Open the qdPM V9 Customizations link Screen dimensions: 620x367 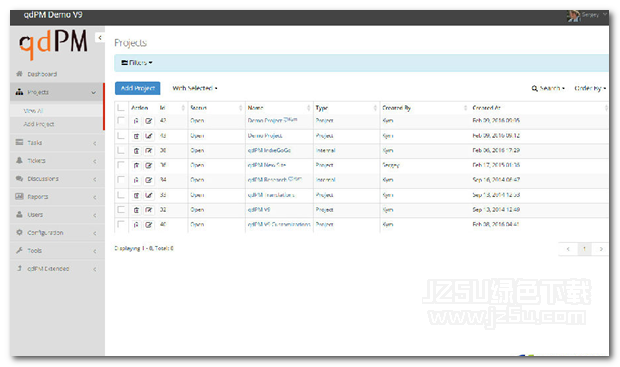[279, 224]
